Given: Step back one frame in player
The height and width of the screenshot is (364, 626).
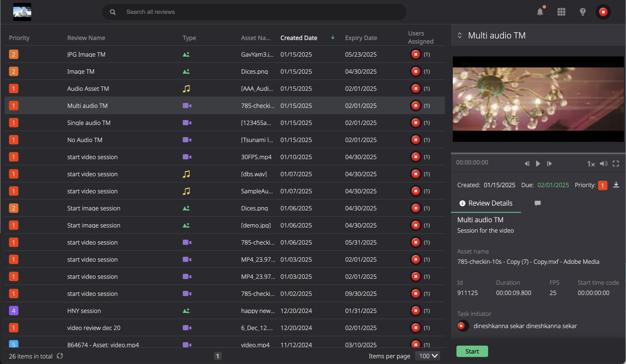Looking at the screenshot, I should point(527,164).
